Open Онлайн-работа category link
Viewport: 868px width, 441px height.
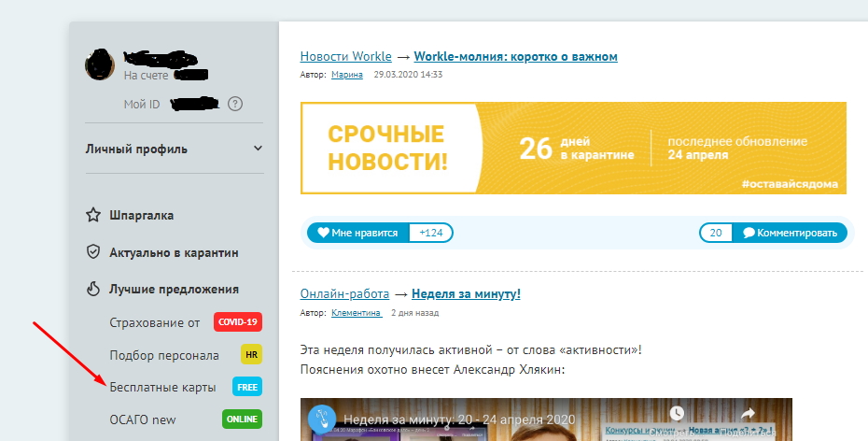(x=345, y=293)
